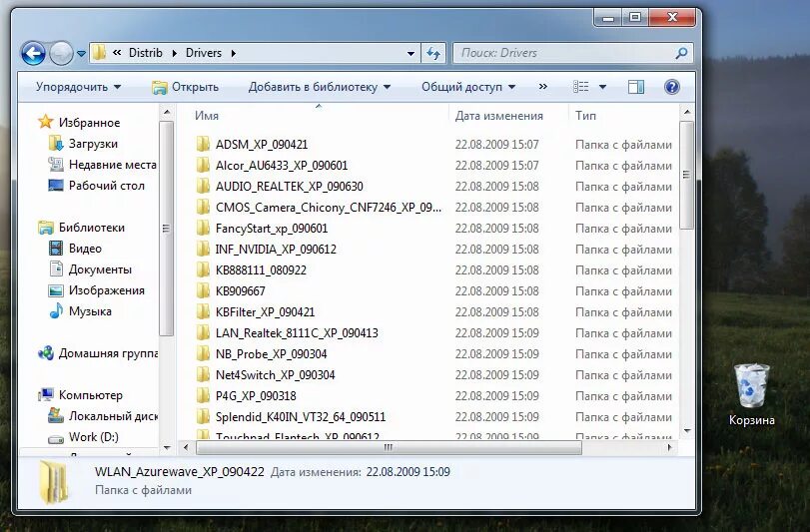Refresh the folder view
This screenshot has width=810, height=532.
[432, 53]
